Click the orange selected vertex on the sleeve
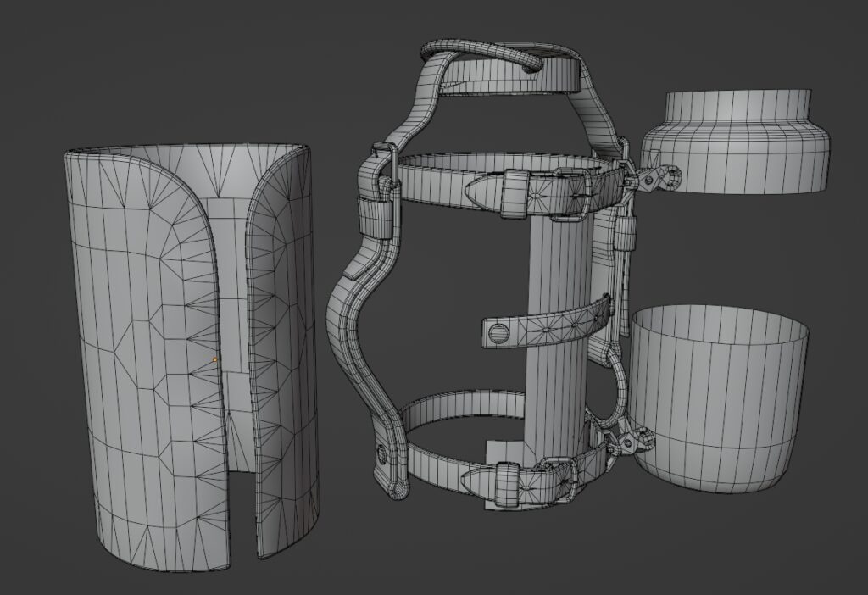Image resolution: width=868 pixels, height=595 pixels. 214,359
